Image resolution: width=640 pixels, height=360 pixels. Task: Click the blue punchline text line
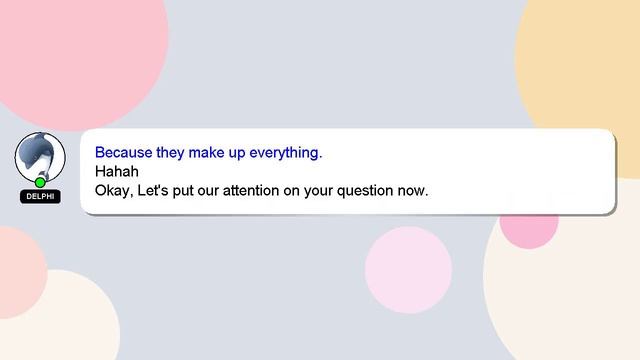209,153
